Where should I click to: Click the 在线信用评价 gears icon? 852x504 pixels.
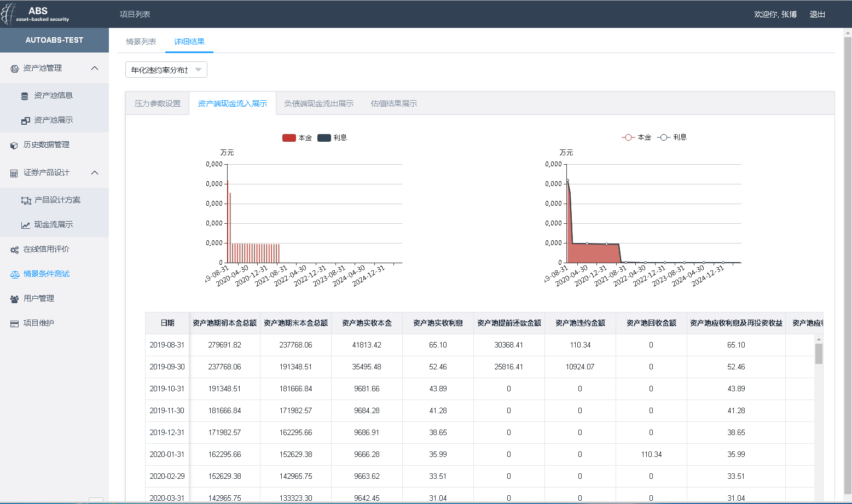(14, 250)
